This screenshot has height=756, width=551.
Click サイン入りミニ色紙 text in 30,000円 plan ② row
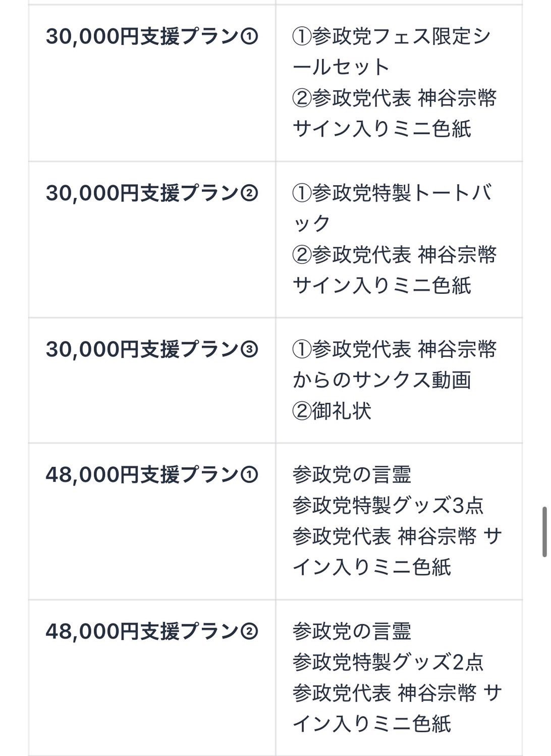tap(381, 286)
